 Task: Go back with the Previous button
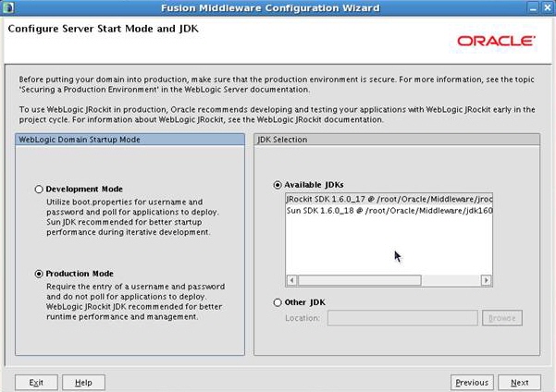click(x=472, y=382)
